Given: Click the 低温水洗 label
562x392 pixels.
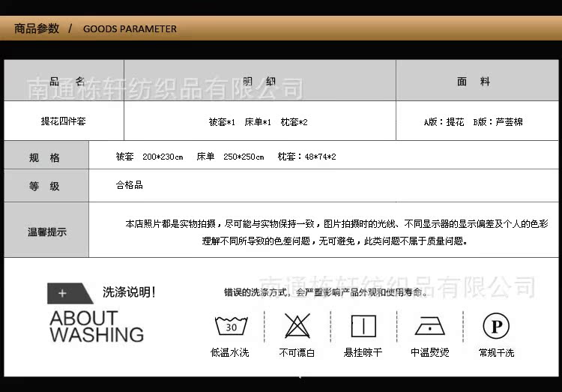Looking at the screenshot, I should 230,352.
